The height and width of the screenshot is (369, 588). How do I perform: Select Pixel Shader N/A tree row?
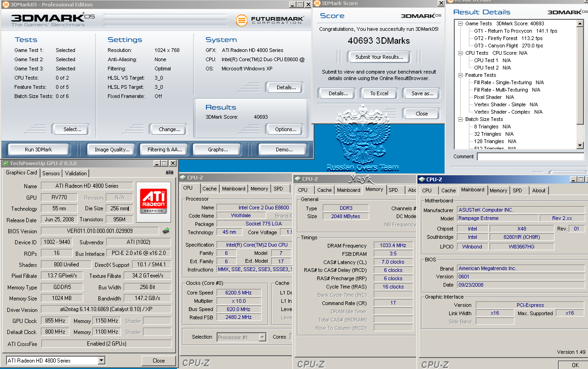click(494, 97)
